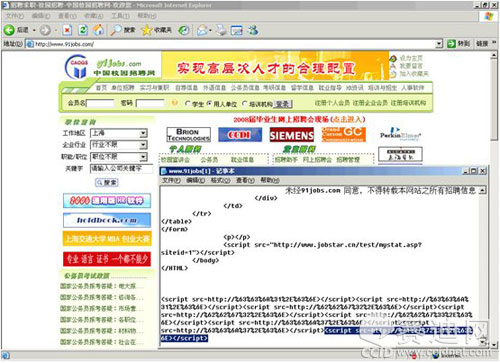Click the IE Back arrow button
Viewport: 500px width, 363px height.
coord(9,30)
